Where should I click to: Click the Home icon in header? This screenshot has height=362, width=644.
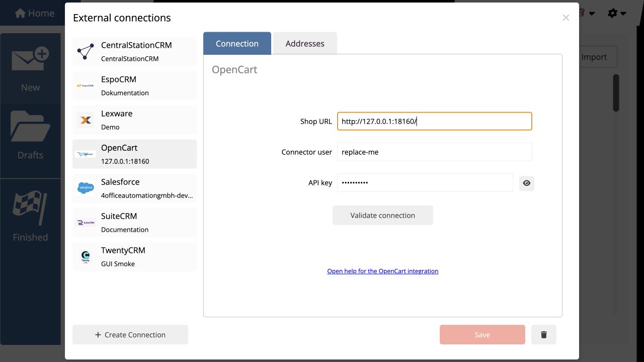pos(21,14)
